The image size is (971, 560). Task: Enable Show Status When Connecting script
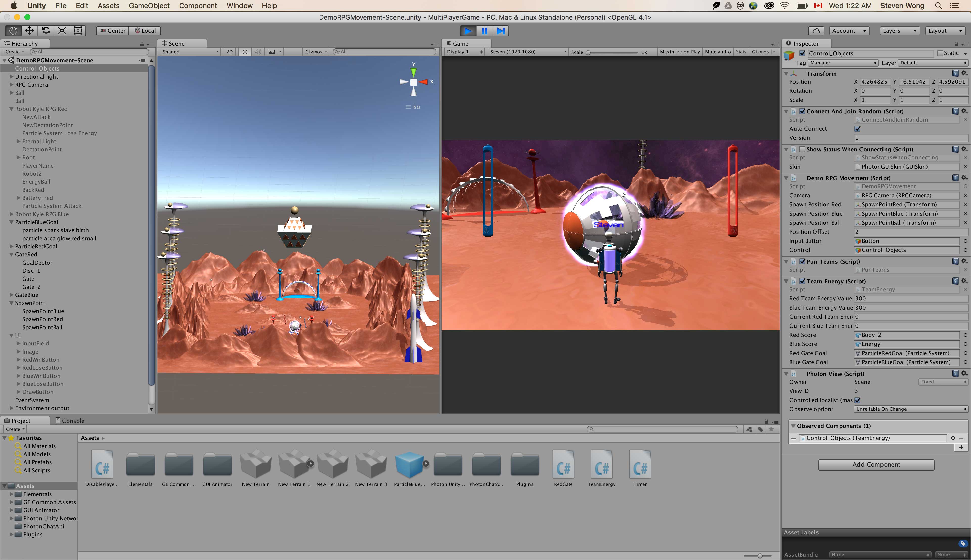pyautogui.click(x=802, y=149)
